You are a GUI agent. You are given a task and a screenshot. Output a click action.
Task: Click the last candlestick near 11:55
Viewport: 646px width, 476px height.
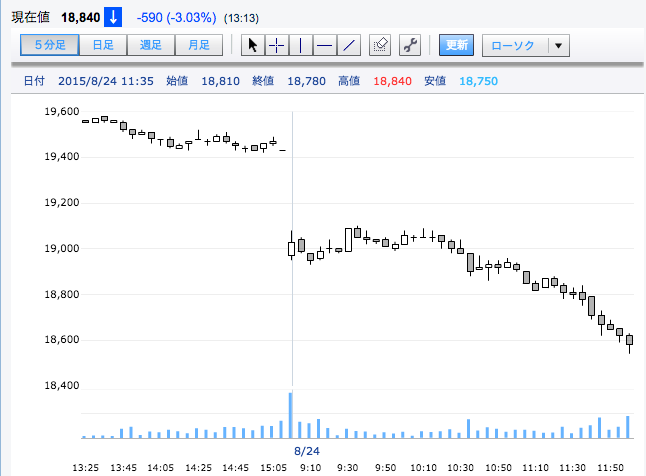click(x=630, y=342)
